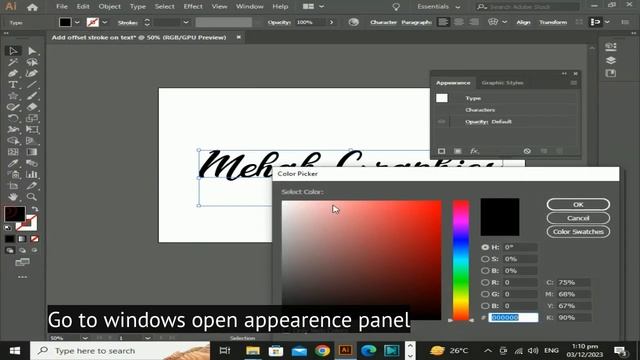Select the Paintbrush tool

[32, 96]
